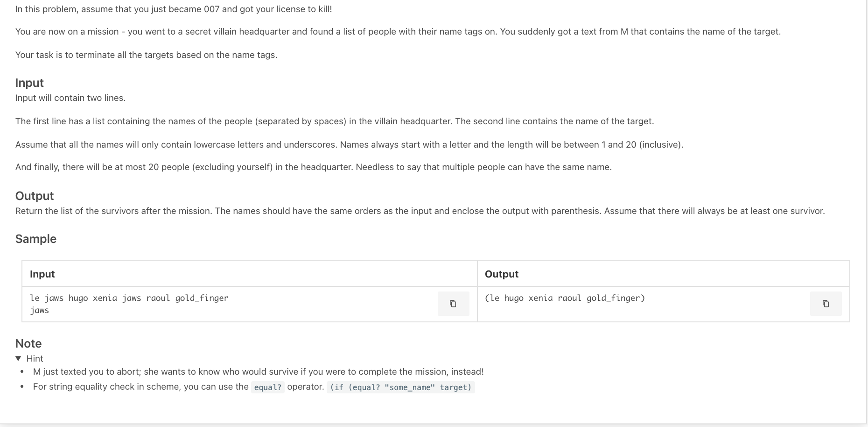Viewport: 868px width, 427px height.
Task: Select the Input column header
Action: tap(42, 274)
